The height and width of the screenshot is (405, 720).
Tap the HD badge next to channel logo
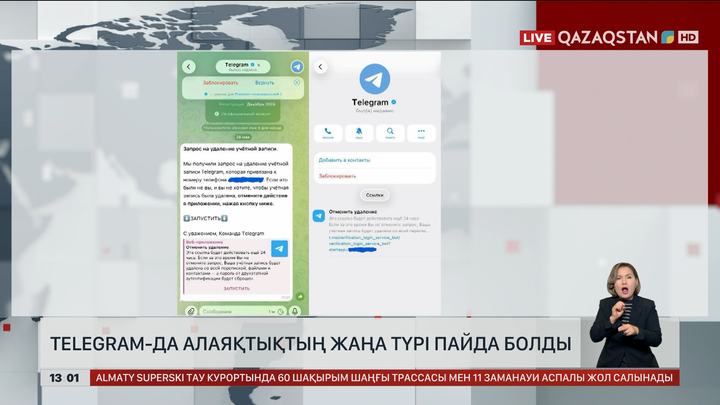coord(688,37)
